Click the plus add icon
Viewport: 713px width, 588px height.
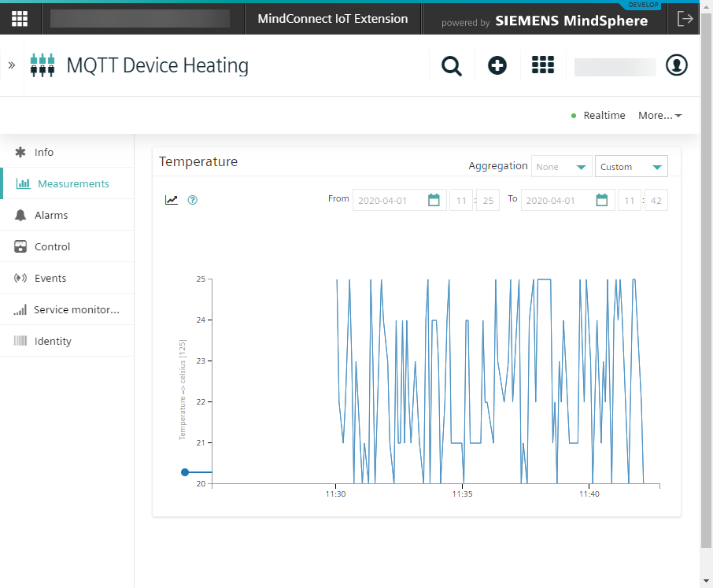coord(497,66)
